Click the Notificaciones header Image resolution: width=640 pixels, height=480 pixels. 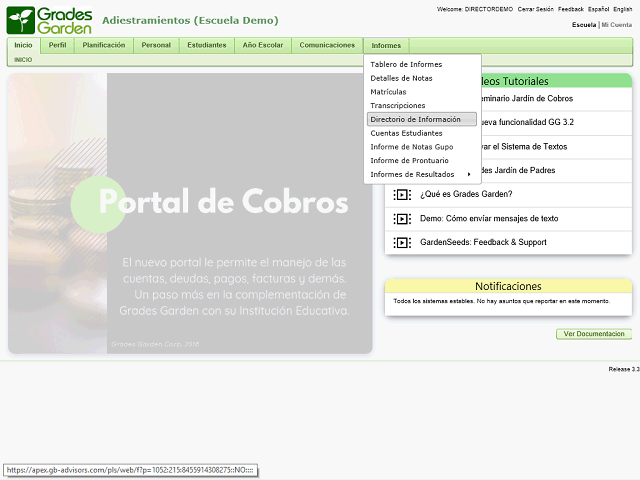click(x=508, y=286)
